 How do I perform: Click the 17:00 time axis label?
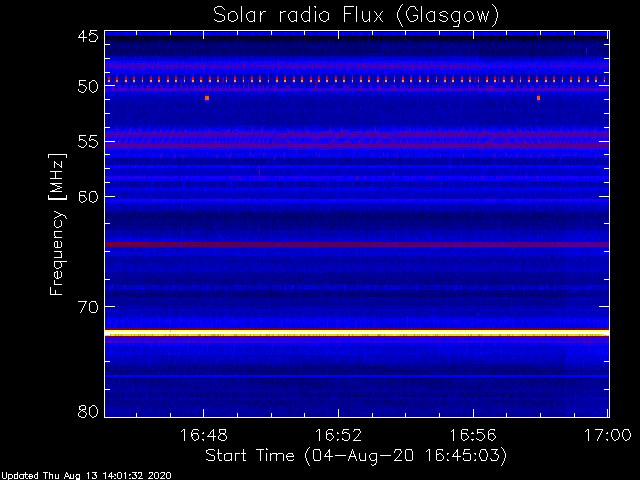pos(608,436)
